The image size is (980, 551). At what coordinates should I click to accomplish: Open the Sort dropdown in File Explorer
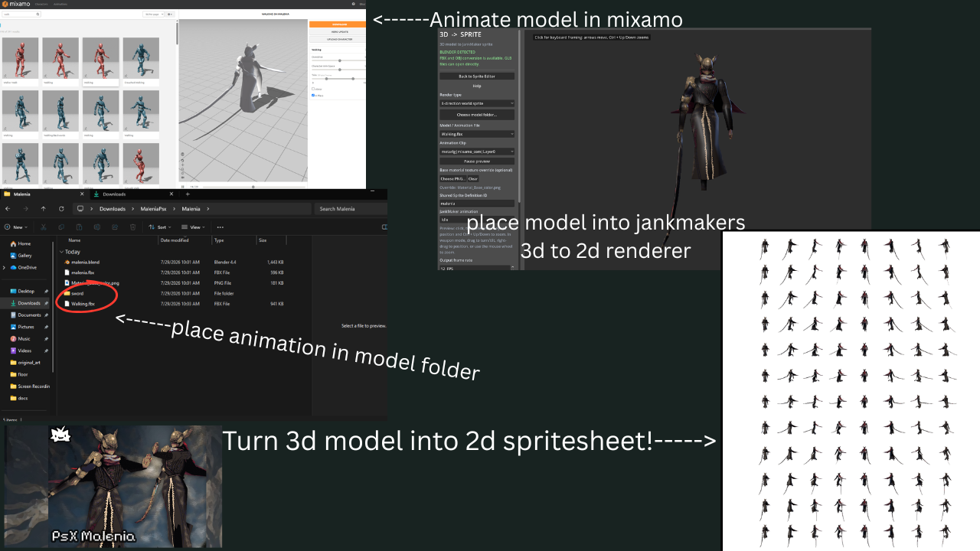159,227
